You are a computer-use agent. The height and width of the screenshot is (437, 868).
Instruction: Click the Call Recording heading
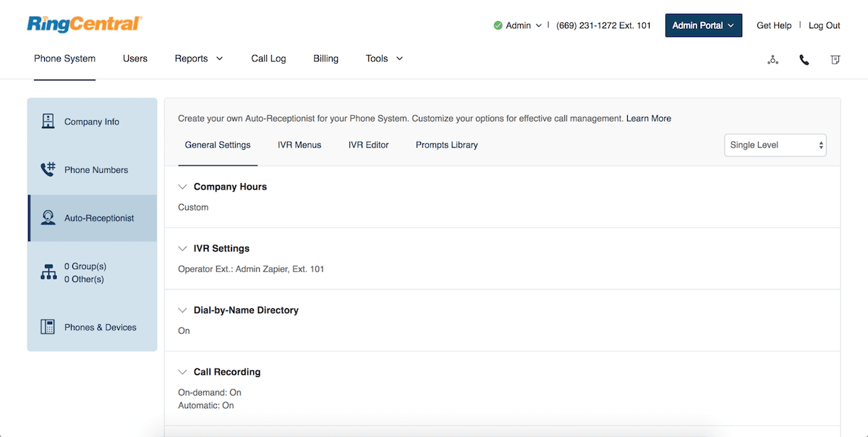pos(227,372)
